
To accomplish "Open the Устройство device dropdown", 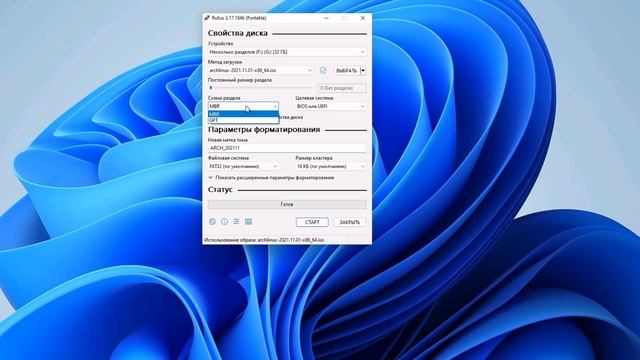I will pyautogui.click(x=287, y=52).
